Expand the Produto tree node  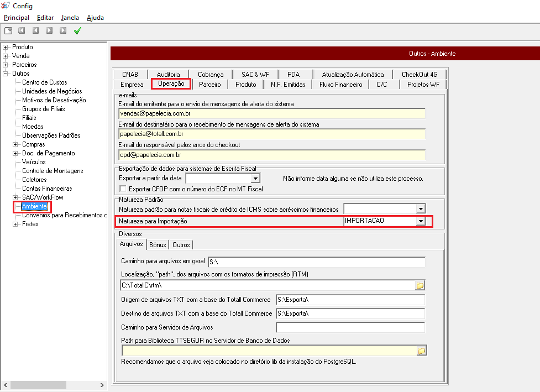[5, 47]
